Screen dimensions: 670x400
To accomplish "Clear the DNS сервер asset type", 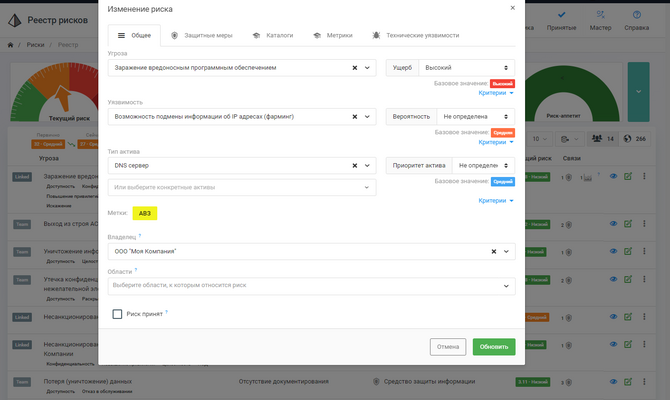I will 355,165.
